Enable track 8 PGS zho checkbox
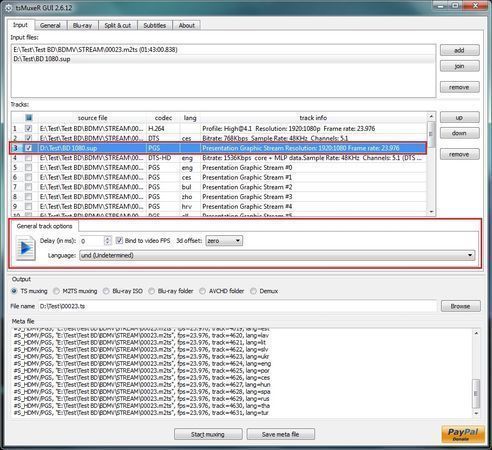The height and width of the screenshot is (450, 492). [29, 197]
